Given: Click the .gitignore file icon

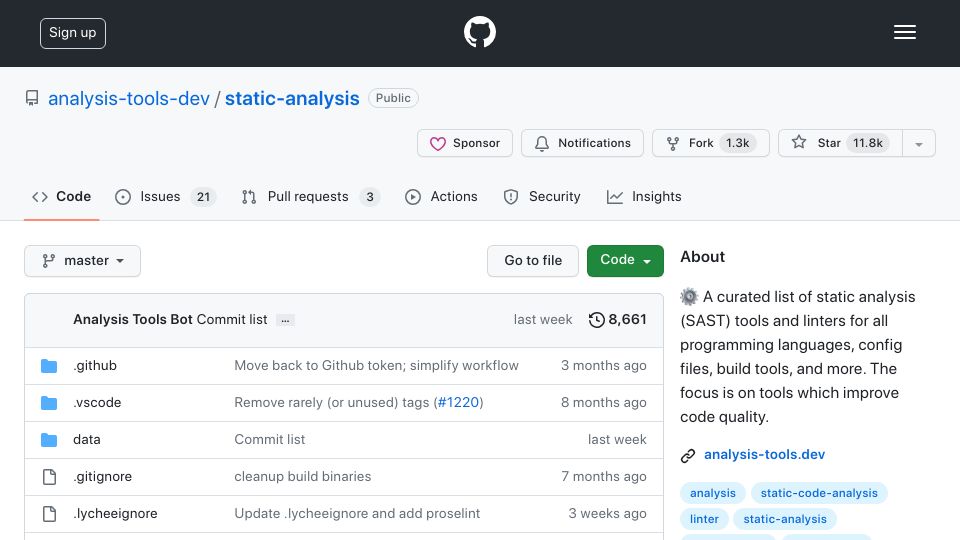Looking at the screenshot, I should 49,477.
